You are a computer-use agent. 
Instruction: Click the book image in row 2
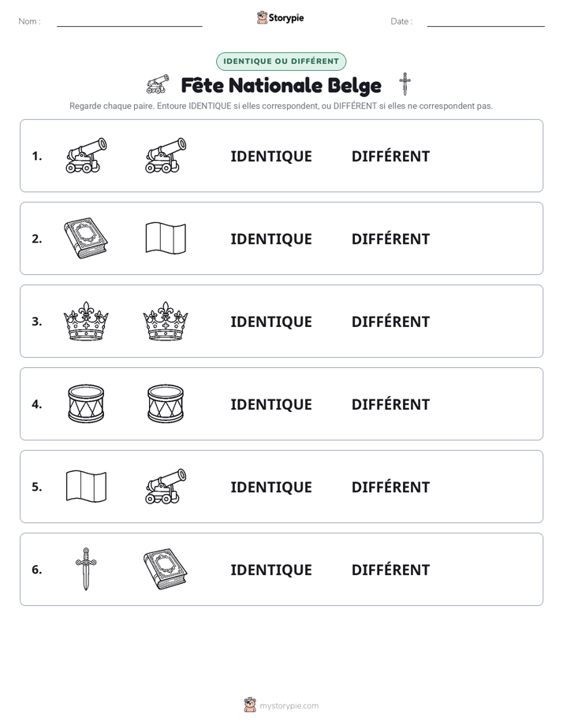[86, 238]
